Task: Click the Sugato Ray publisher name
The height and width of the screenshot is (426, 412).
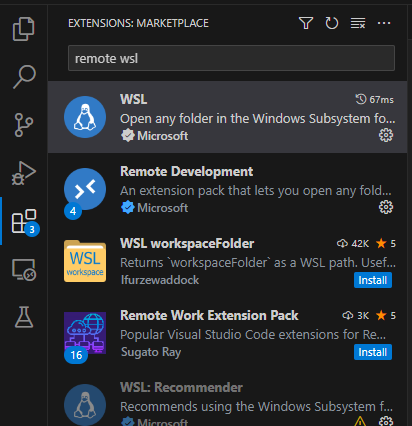Action: coord(151,352)
